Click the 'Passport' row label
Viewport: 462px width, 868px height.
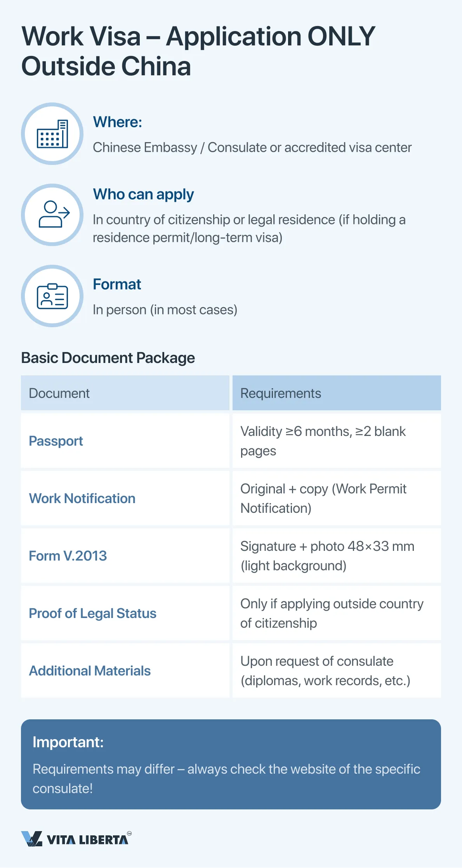point(56,441)
